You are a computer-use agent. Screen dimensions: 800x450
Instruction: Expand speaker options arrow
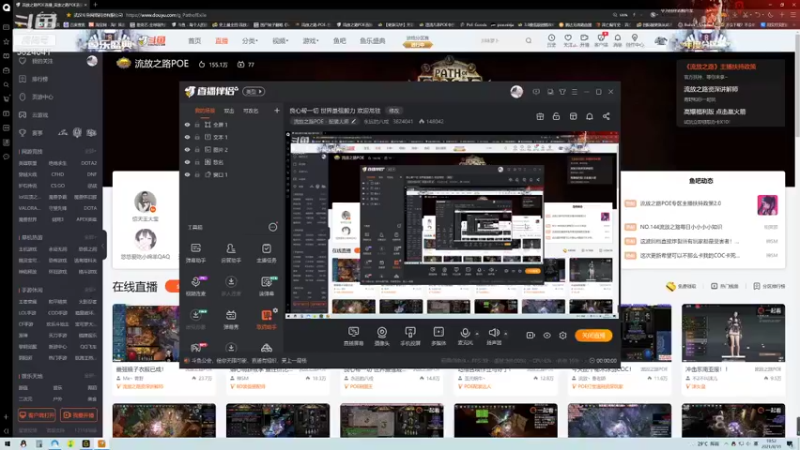pos(506,334)
